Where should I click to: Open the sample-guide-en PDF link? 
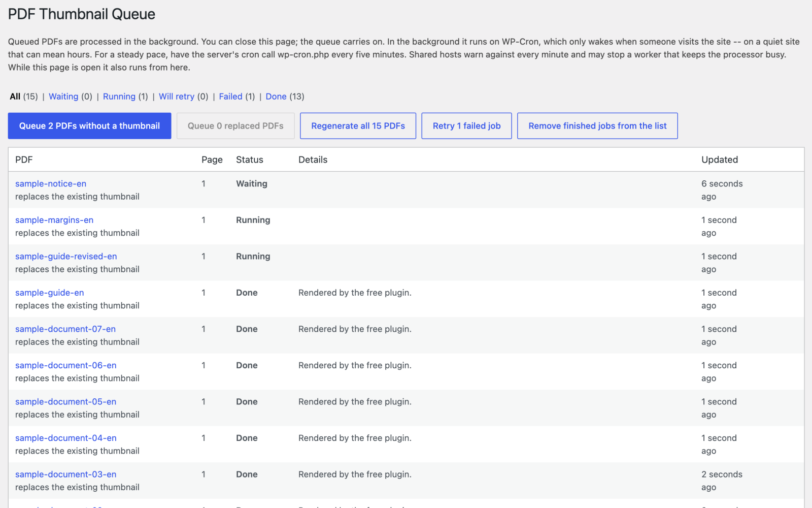50,293
